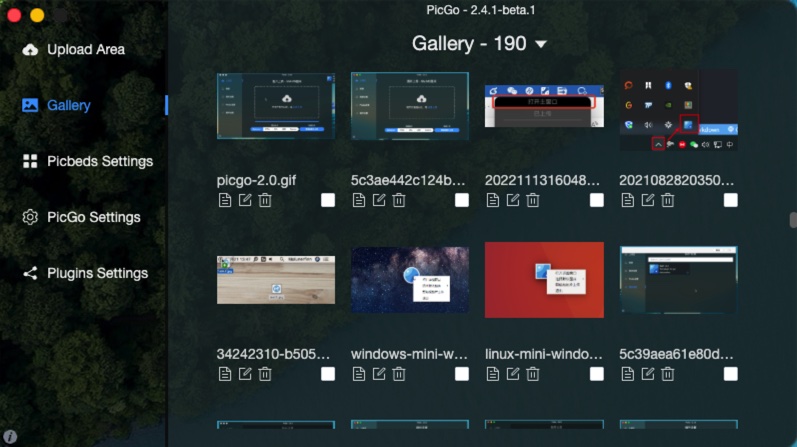797x447 pixels.
Task: Click the picgo-2.0.gif file name
Action: (256, 181)
